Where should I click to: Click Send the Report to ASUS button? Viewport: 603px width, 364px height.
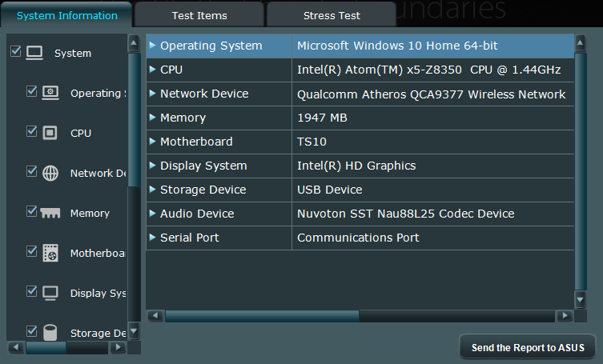click(528, 347)
